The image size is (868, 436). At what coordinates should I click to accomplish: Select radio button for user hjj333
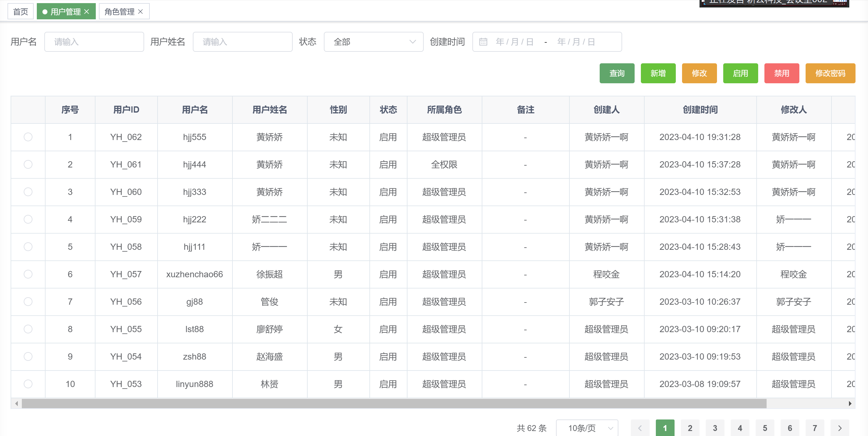click(28, 192)
